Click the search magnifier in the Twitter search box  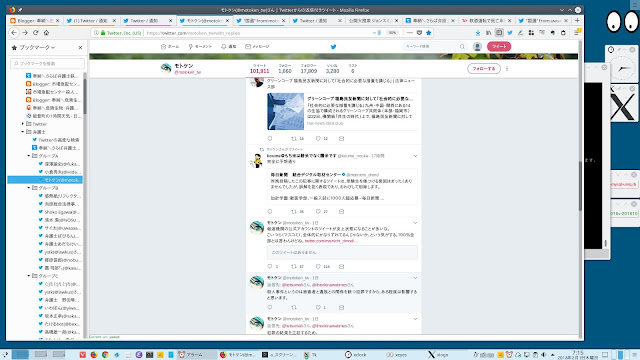[x=462, y=47]
